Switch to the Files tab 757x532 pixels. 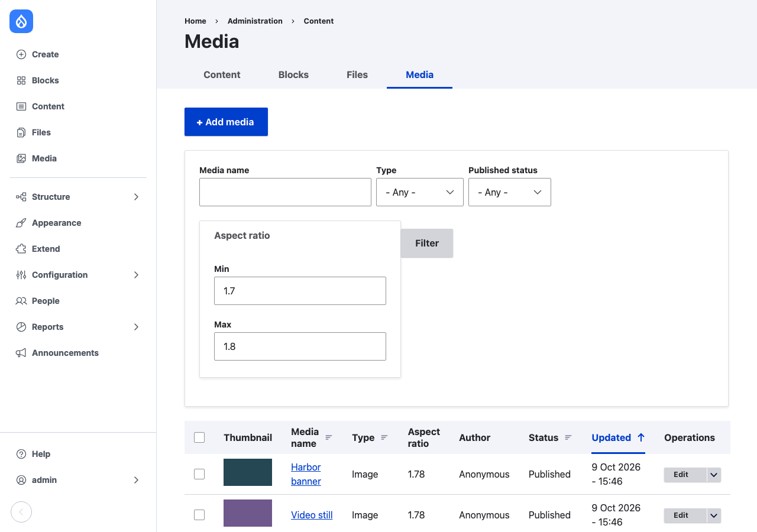click(357, 74)
